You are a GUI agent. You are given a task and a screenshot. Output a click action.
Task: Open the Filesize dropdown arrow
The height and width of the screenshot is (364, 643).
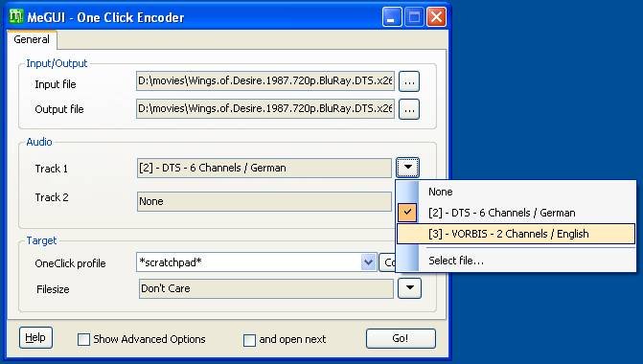[410, 288]
